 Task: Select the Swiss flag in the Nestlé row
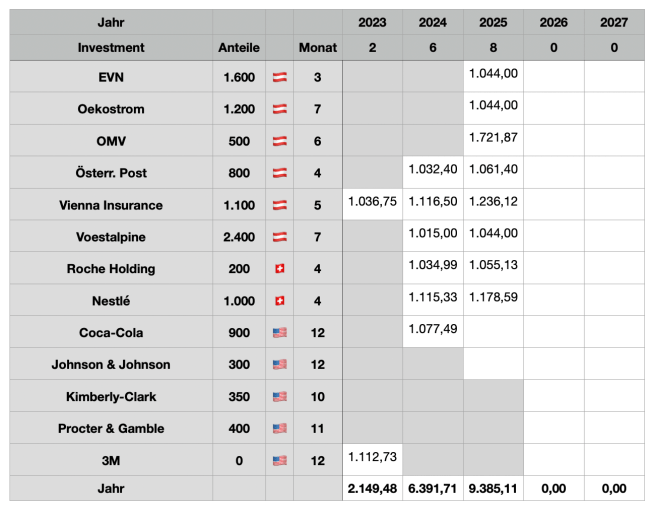[x=279, y=301]
